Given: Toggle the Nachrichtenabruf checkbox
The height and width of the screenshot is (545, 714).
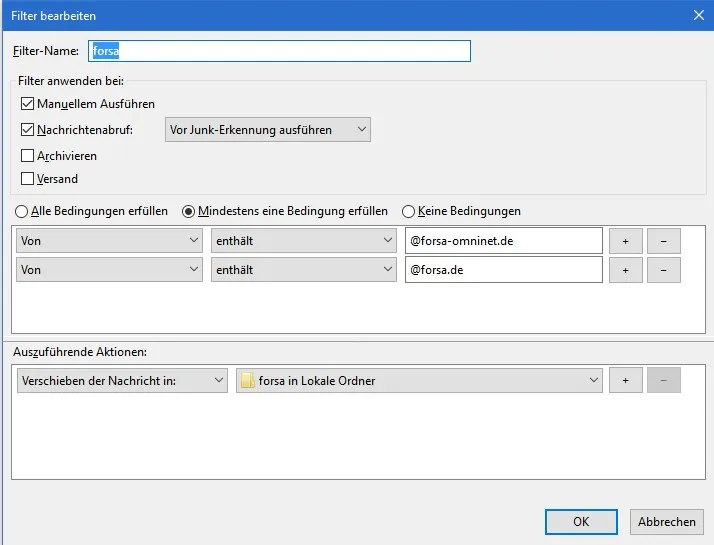Looking at the screenshot, I should pos(27,130).
